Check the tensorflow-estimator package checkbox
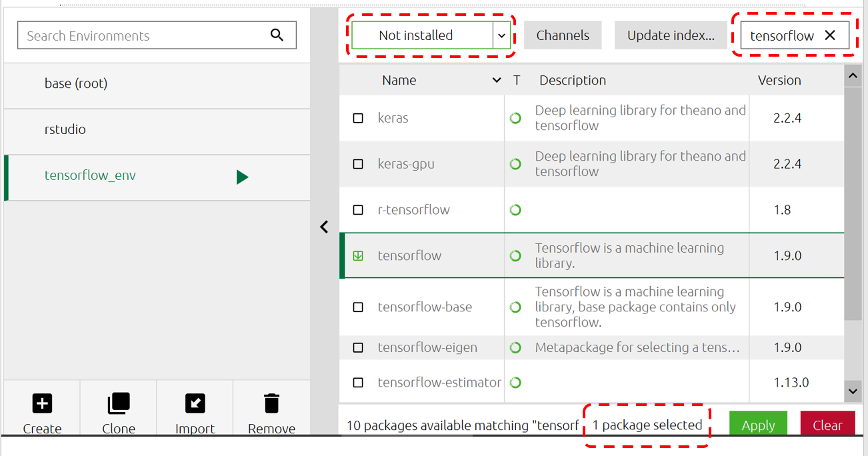The width and height of the screenshot is (868, 456). pyautogui.click(x=358, y=383)
